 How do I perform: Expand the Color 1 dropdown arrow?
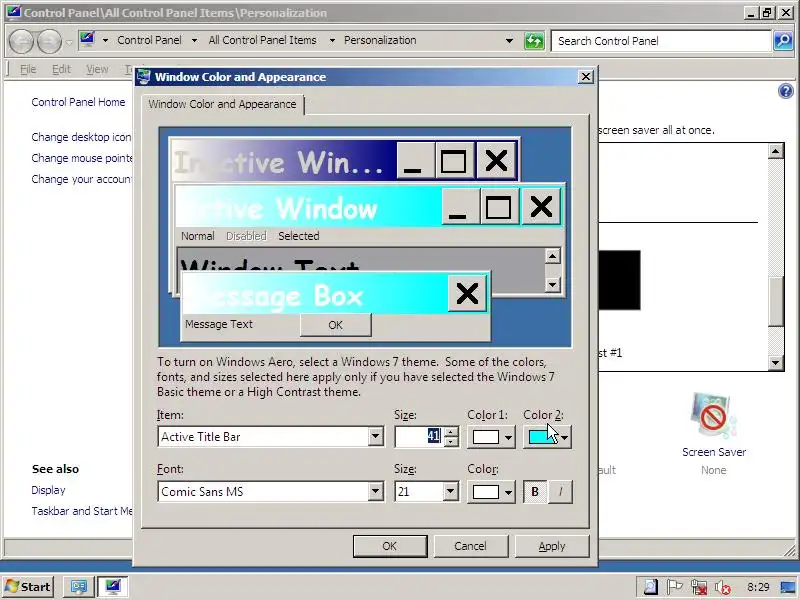(x=508, y=437)
